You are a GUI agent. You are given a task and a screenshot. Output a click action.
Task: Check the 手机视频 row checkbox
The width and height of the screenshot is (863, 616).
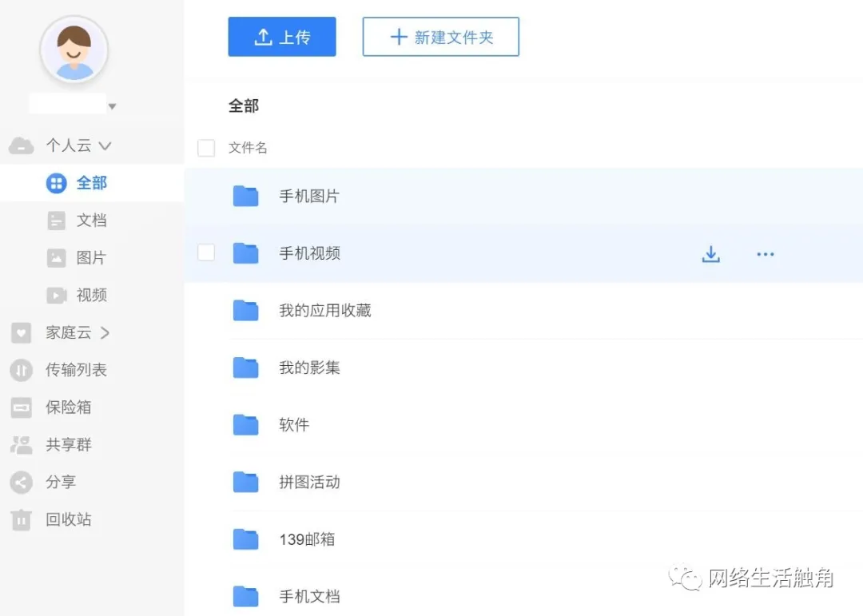click(206, 252)
